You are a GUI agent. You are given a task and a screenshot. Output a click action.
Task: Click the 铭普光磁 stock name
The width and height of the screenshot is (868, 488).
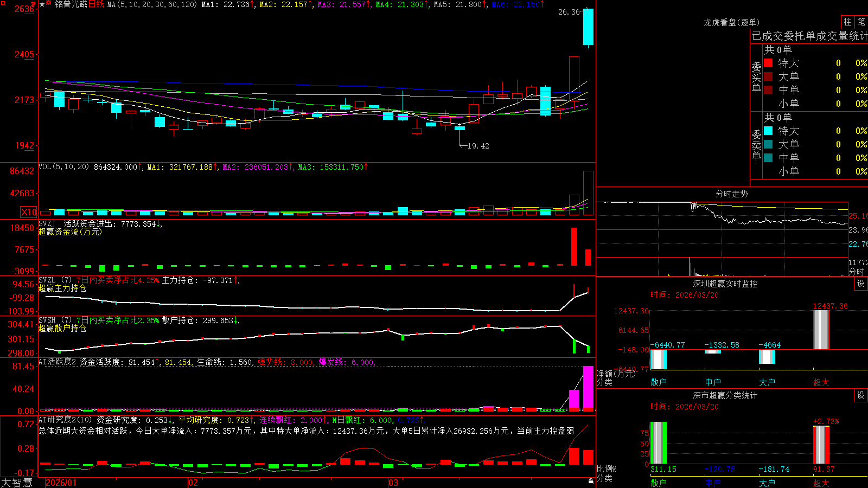[71, 4]
